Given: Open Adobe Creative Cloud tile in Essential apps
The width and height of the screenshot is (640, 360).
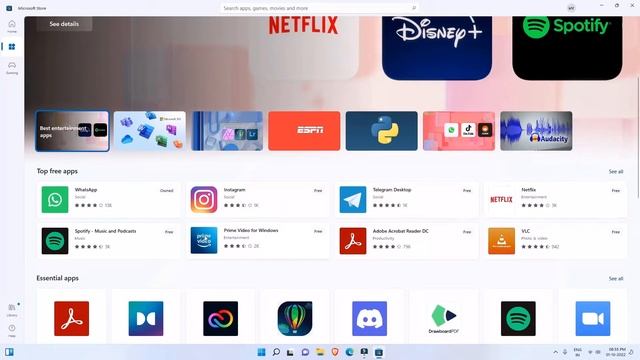Looking at the screenshot, I should point(220,318).
